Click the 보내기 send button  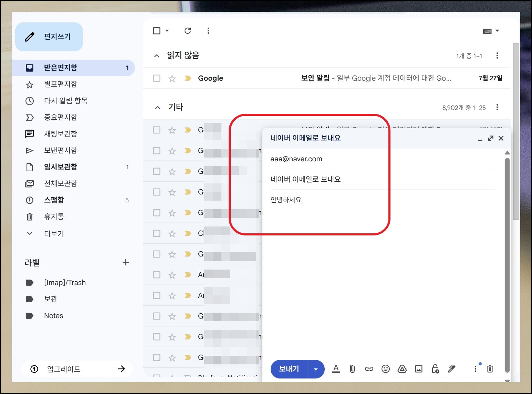(289, 369)
